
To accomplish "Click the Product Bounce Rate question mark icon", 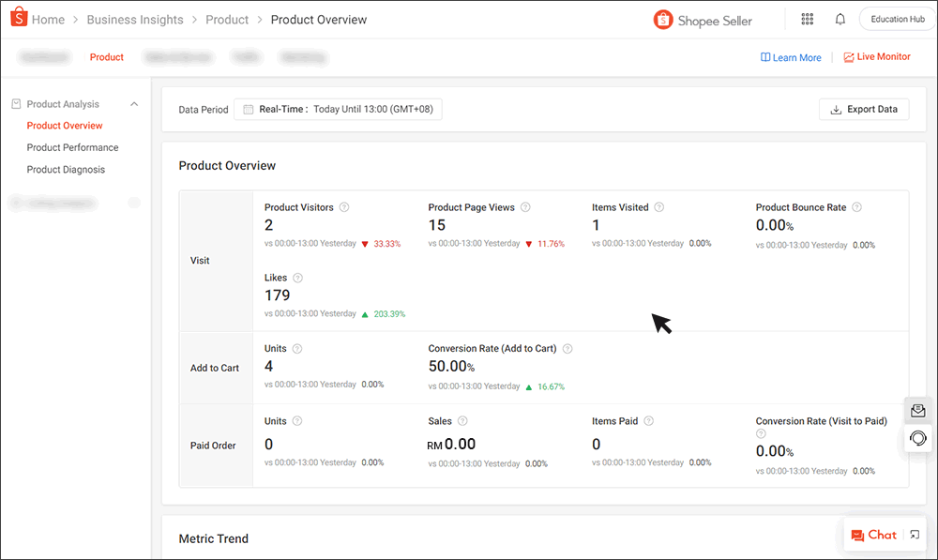I will click(x=856, y=207).
